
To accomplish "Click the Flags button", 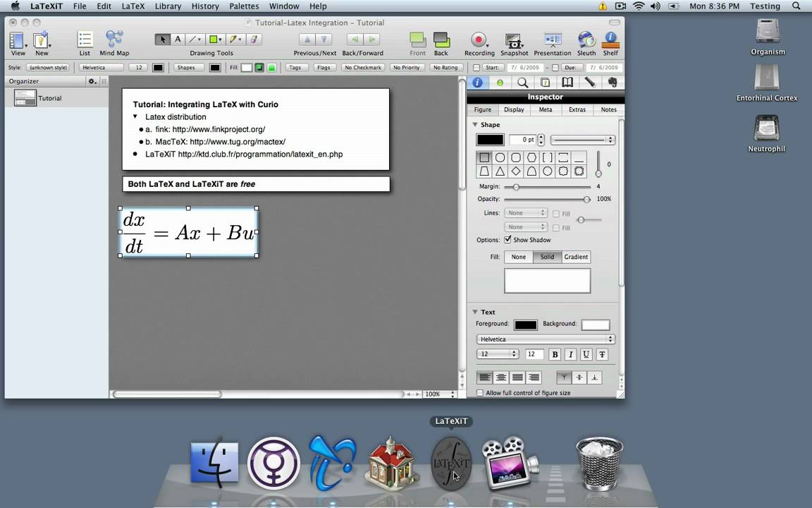I will coord(324,68).
